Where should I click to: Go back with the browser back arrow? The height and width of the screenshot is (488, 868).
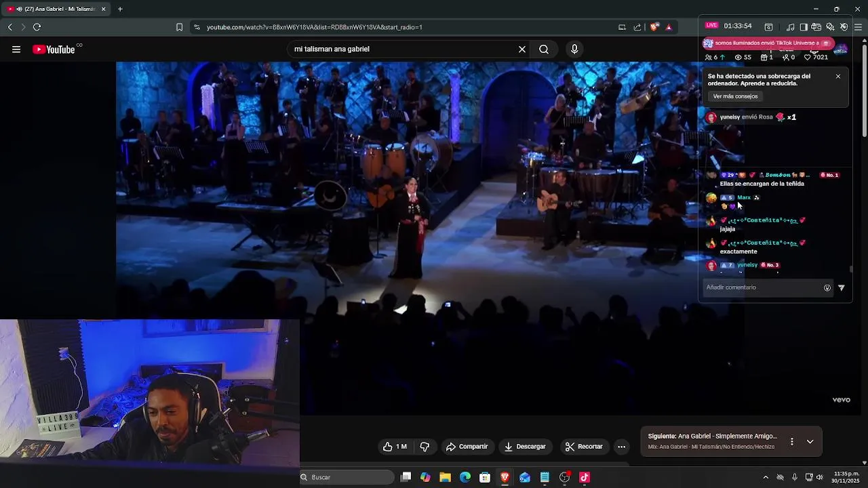[9, 27]
